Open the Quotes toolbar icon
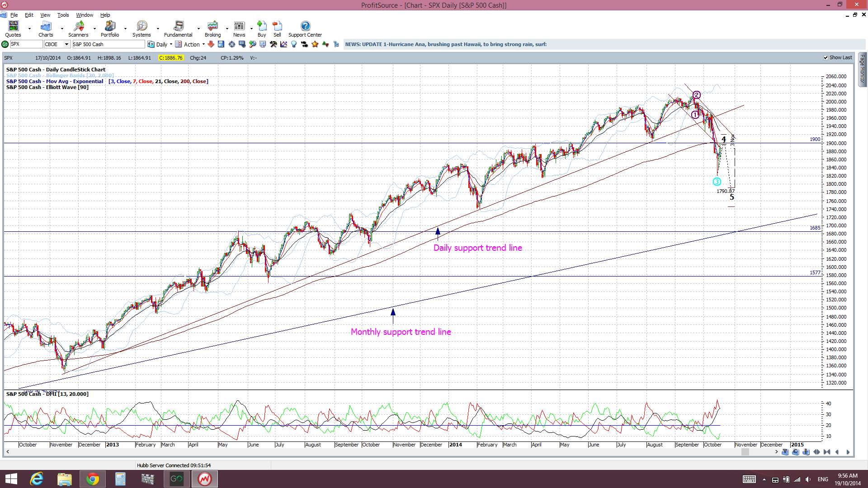The image size is (868, 488). [x=13, y=29]
